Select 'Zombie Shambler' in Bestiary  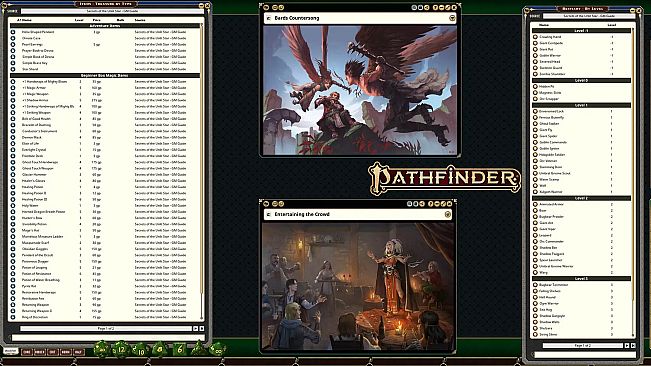(x=581, y=74)
